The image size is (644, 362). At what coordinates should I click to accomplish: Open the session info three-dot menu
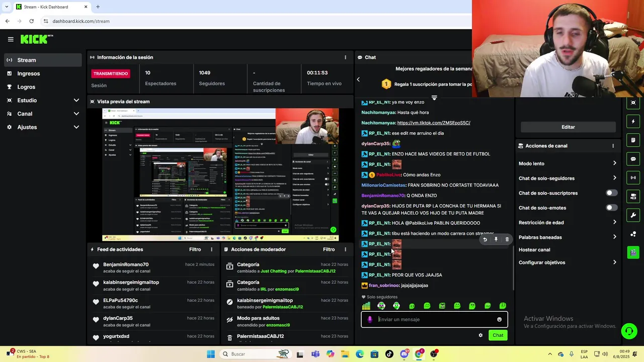tap(345, 57)
